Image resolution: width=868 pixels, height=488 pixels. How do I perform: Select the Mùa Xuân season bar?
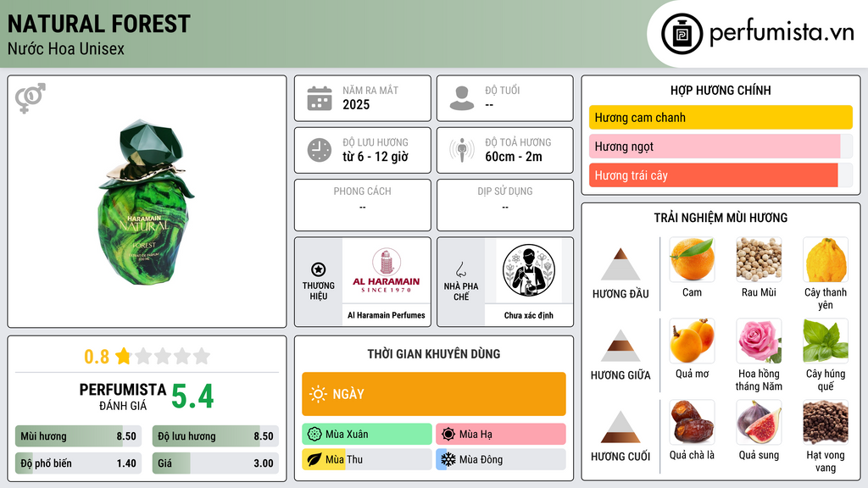click(367, 435)
